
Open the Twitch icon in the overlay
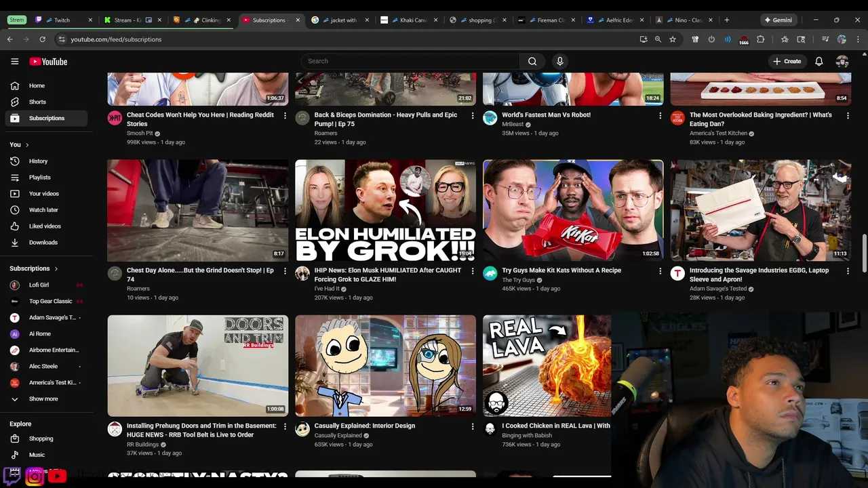click(x=12, y=476)
